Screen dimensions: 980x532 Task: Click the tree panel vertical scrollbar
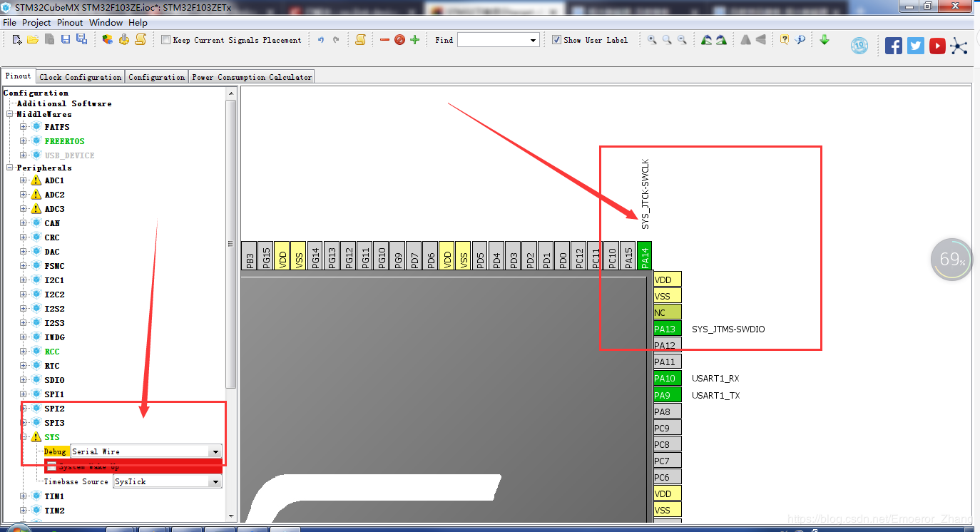[230, 245]
